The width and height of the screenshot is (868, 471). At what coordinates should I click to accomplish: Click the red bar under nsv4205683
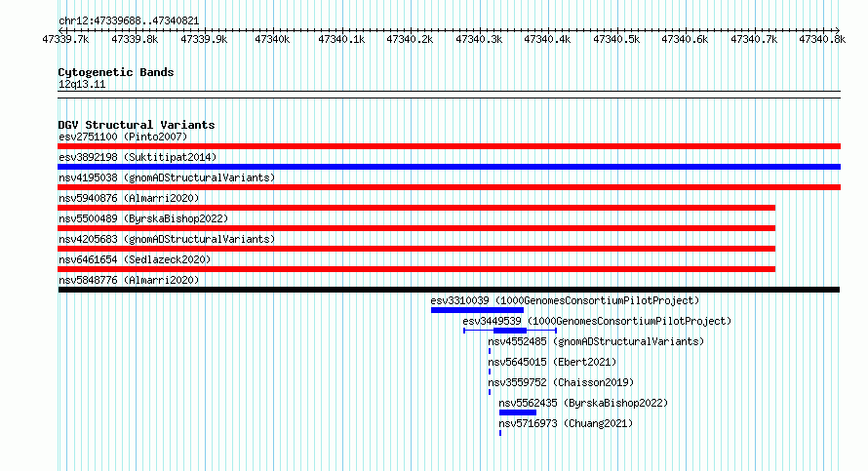click(416, 249)
